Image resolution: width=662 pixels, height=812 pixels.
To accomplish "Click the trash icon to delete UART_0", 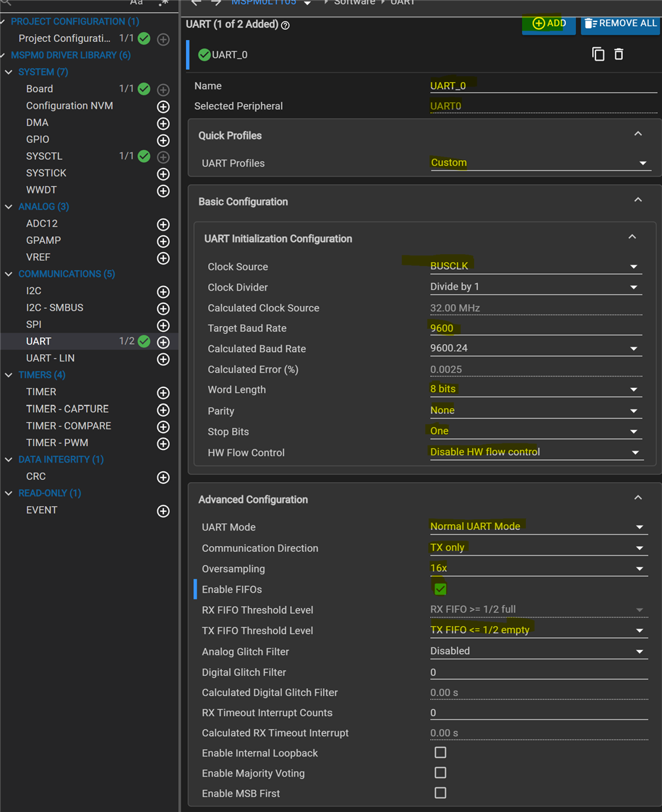I will [619, 55].
